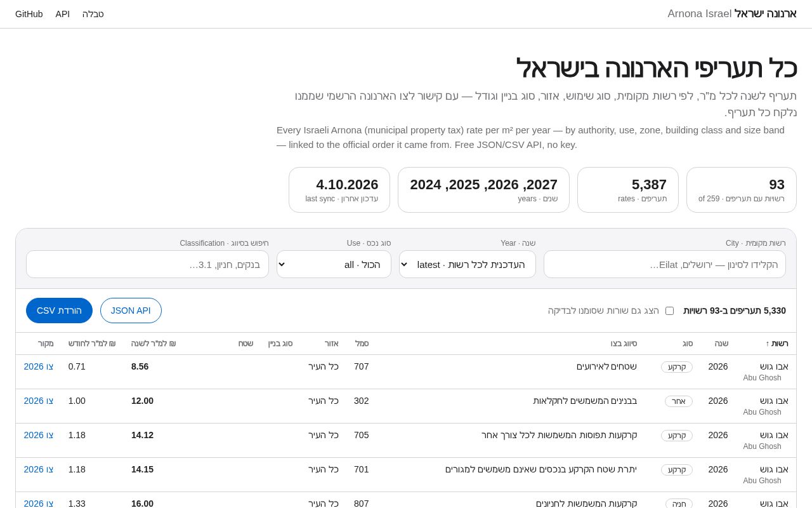Viewport: 812px width, 508px height.
Task: Click the ₪ למ"ר לשנה column header
Action: click(154, 344)
